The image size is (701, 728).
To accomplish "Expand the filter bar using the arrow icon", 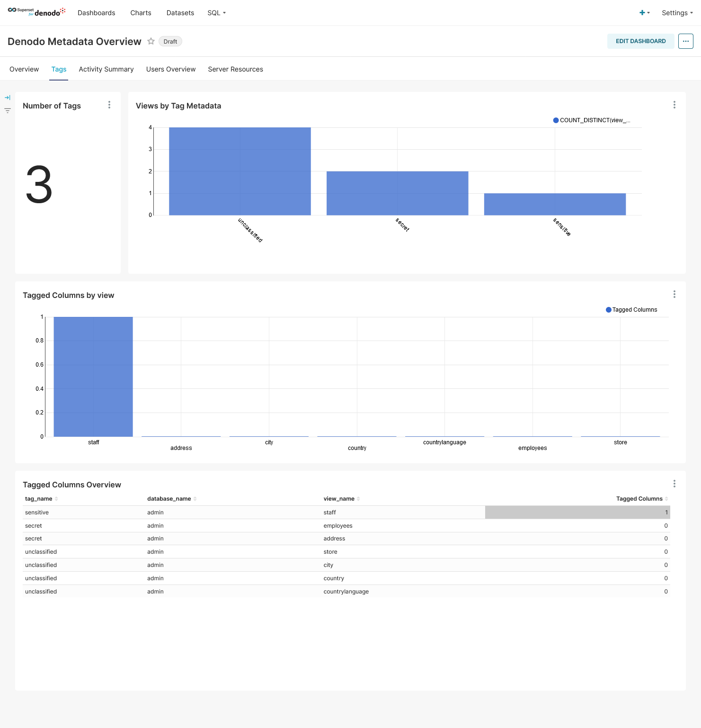I will tap(8, 98).
